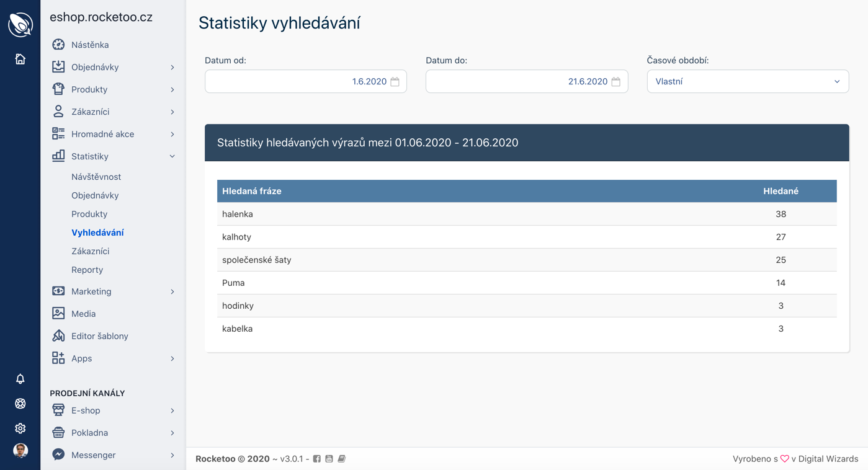Open YouTube icon in footer
The width and height of the screenshot is (868, 470).
[x=329, y=459]
